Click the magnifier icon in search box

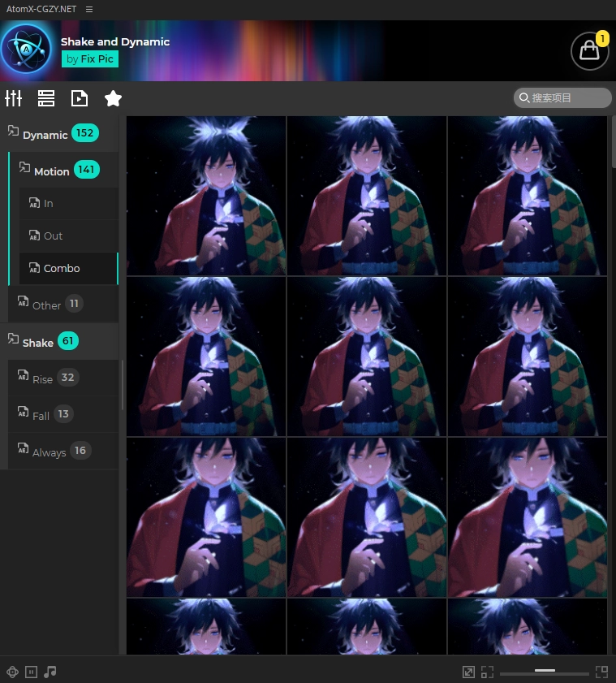click(x=524, y=97)
